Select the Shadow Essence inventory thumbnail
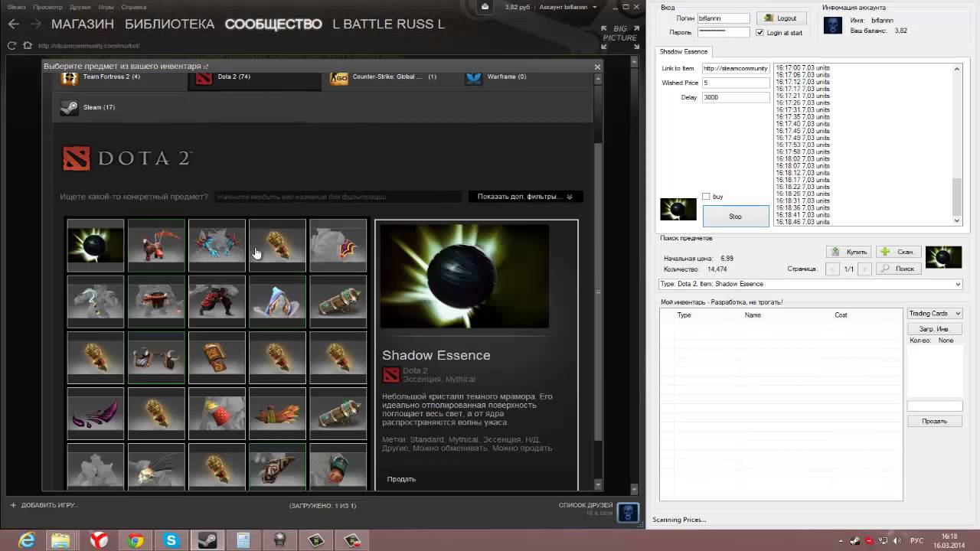This screenshot has height=551, width=980. click(x=95, y=246)
